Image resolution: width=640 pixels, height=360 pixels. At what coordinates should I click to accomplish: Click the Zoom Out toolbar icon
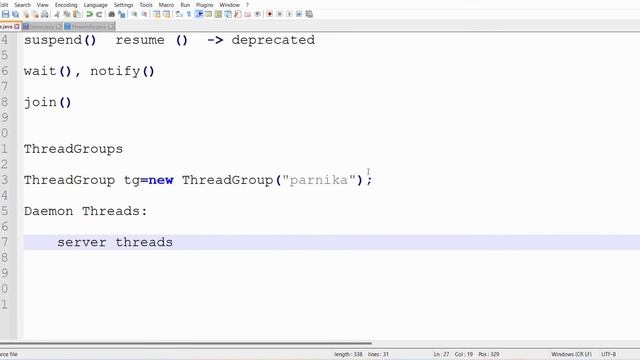point(144,14)
